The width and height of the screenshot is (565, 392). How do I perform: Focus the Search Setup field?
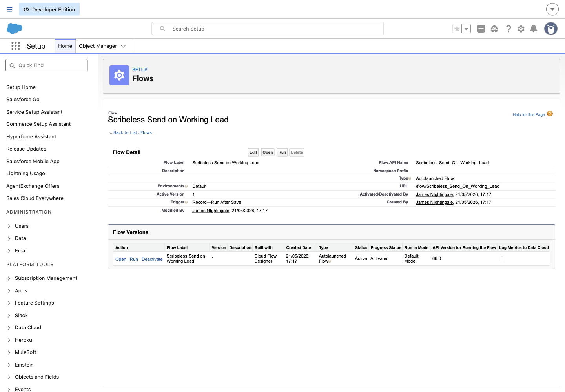coord(268,29)
